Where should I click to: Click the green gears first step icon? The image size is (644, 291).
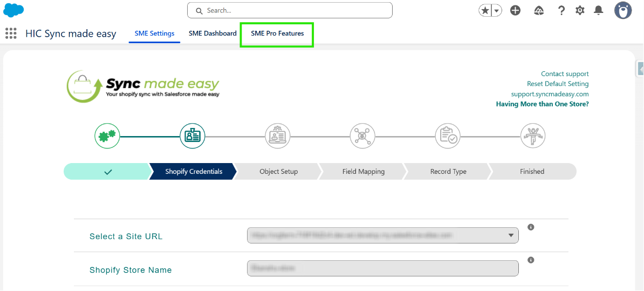[107, 136]
